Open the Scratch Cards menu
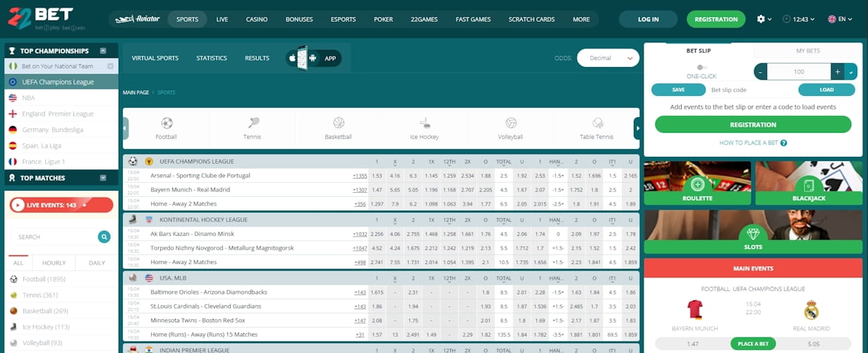The width and height of the screenshot is (868, 353). click(x=531, y=19)
